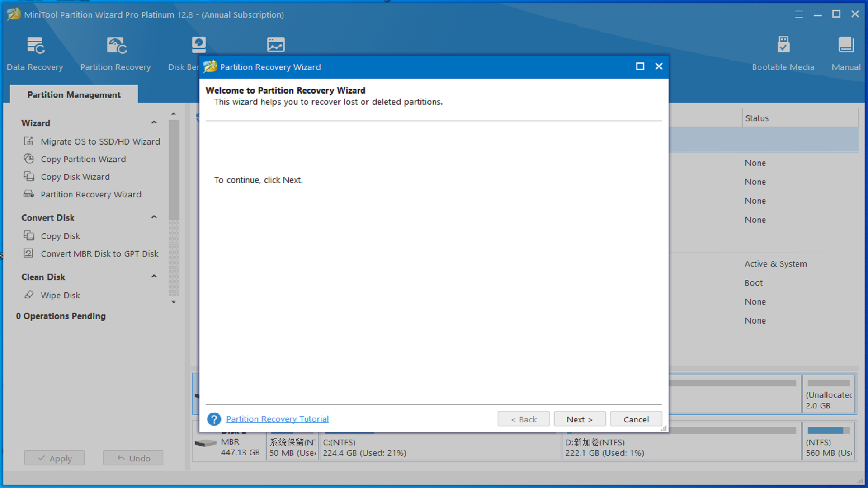Viewport: 868px width, 488px height.
Task: Click the Apply button
Action: pyautogui.click(x=54, y=458)
